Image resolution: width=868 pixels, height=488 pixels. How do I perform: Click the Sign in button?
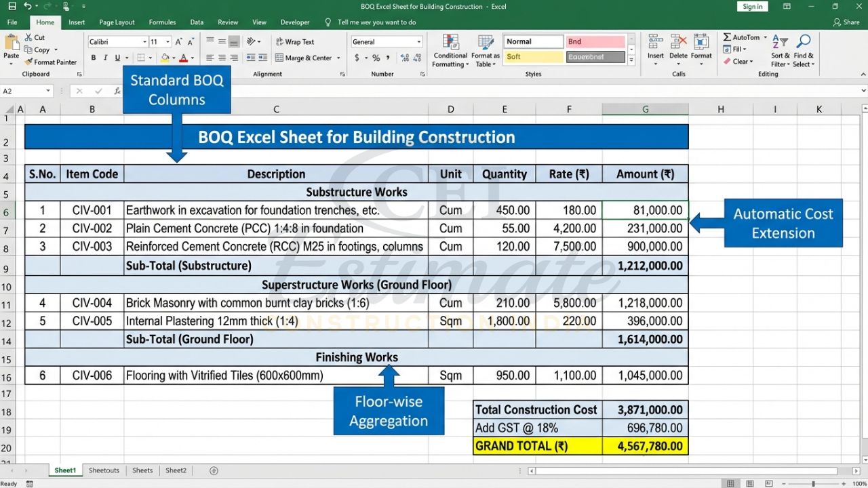752,6
